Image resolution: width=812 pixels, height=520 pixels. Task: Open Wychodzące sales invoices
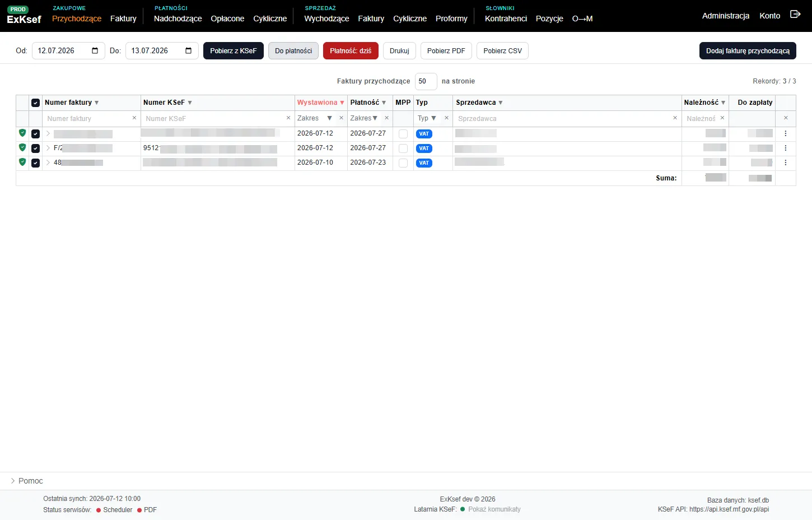[326, 18]
